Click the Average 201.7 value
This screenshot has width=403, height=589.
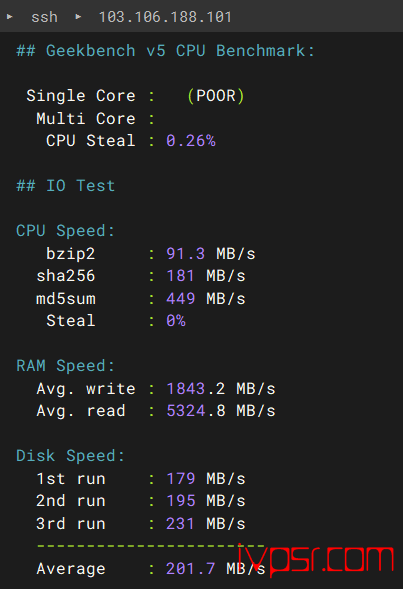click(x=190, y=569)
